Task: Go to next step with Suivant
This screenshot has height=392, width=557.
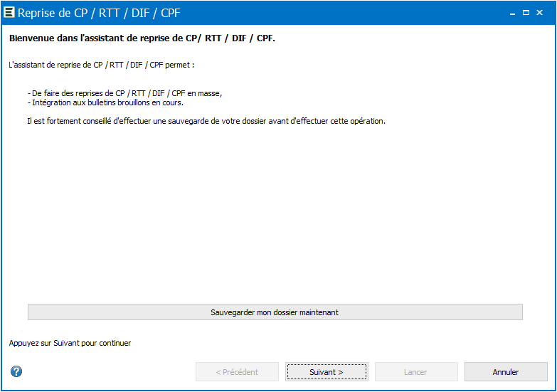Action: click(x=327, y=372)
